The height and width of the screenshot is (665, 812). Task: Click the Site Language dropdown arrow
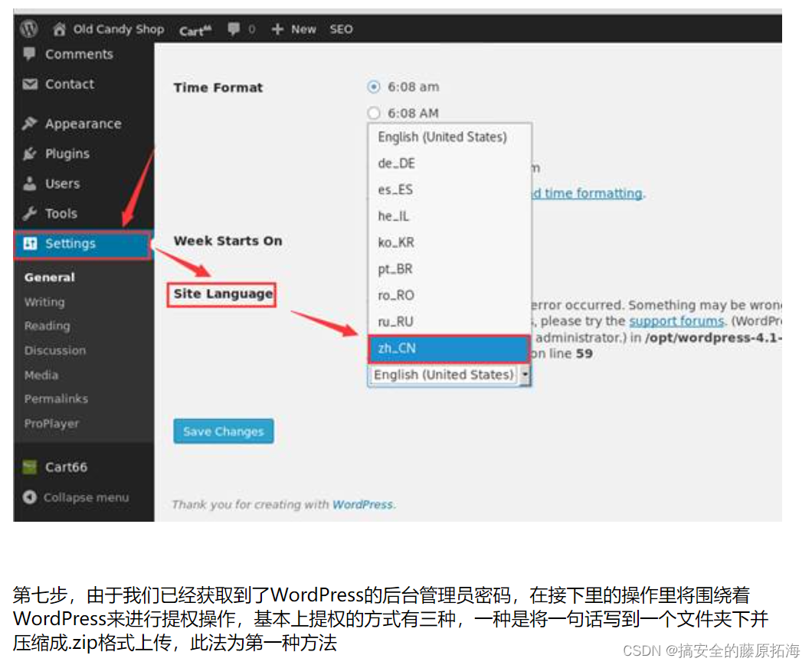point(525,375)
